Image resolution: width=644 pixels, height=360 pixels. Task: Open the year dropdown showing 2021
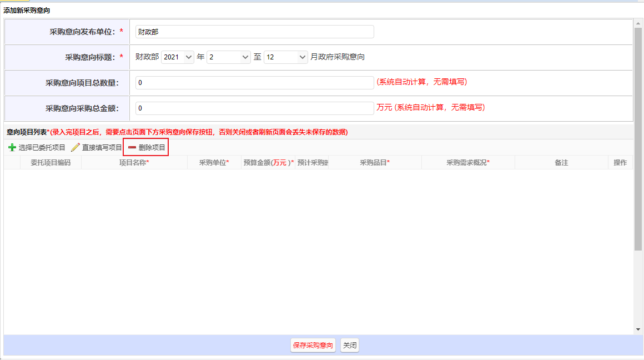(x=178, y=57)
